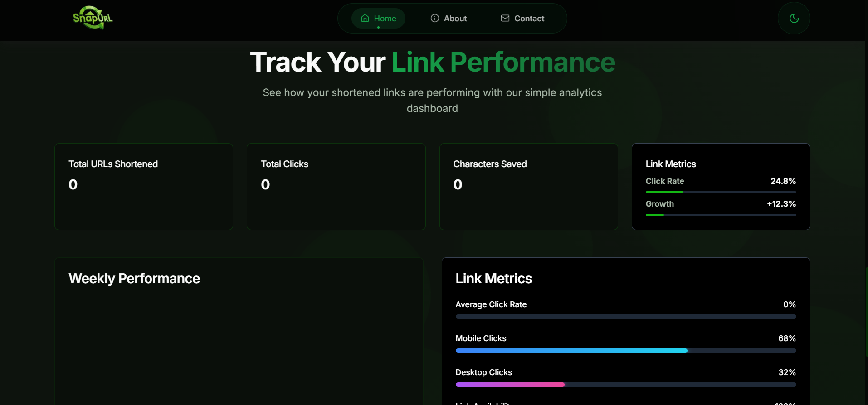Click the Growth progress bar
The width and height of the screenshot is (868, 405).
pyautogui.click(x=720, y=215)
